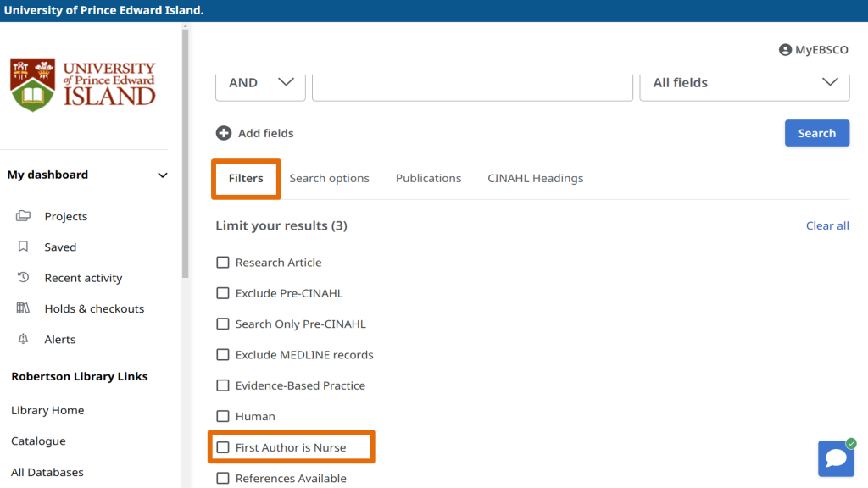Screen dimensions: 868x488
Task: Open the AND boolean operator dropdown
Action: 259,83
